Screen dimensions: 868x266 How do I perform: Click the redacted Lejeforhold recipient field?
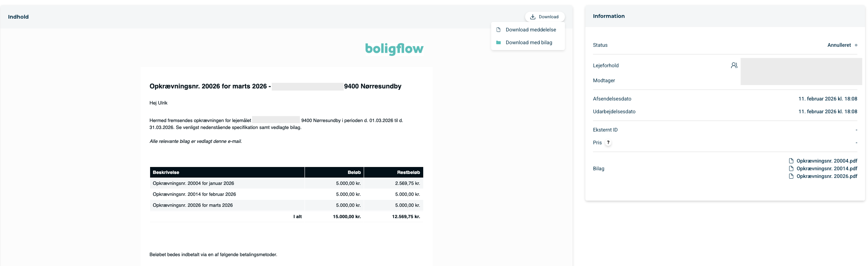pos(801,72)
